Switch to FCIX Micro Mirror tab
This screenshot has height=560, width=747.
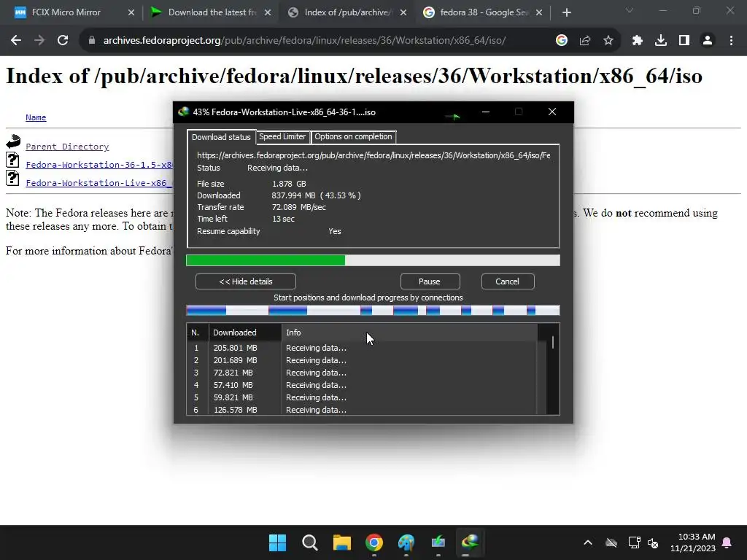[71, 12]
